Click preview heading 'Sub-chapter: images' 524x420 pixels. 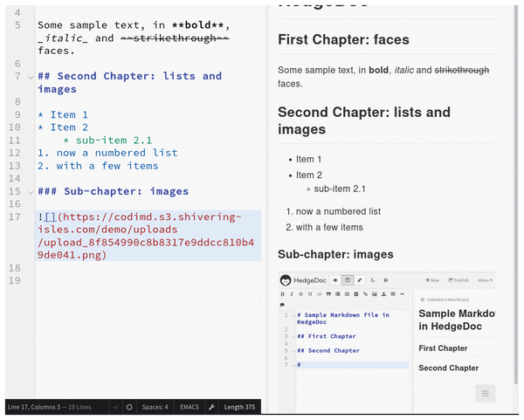(335, 254)
